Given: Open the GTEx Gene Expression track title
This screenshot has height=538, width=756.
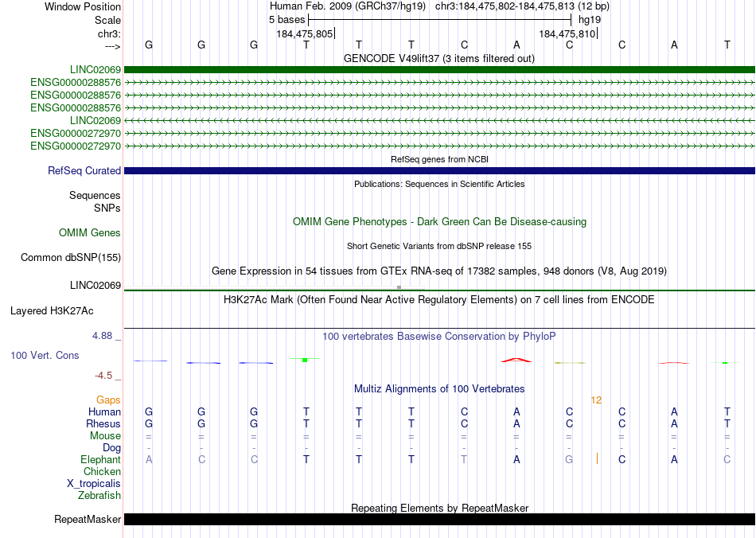Looking at the screenshot, I should [438, 271].
